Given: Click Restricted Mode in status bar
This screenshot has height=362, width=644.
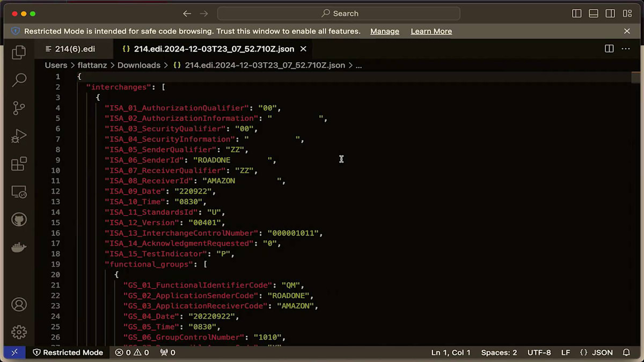Looking at the screenshot, I should 68,352.
